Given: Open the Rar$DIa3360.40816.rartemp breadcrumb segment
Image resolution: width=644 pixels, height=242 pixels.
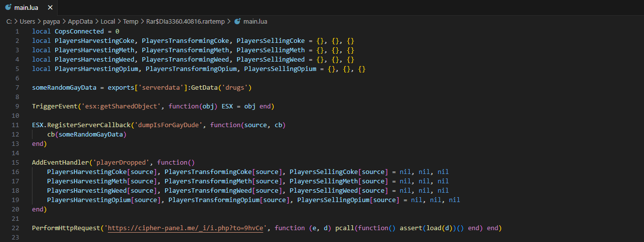Looking at the screenshot, I should pyautogui.click(x=185, y=22).
